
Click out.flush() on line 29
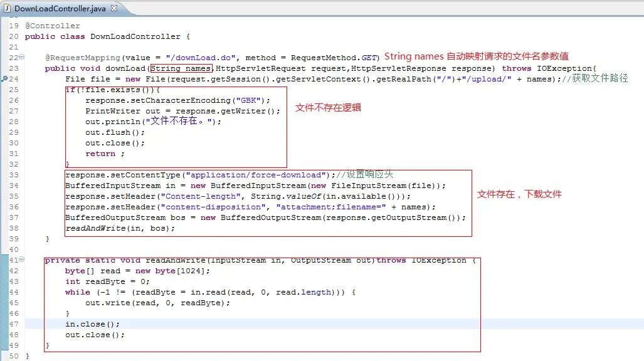click(112, 133)
